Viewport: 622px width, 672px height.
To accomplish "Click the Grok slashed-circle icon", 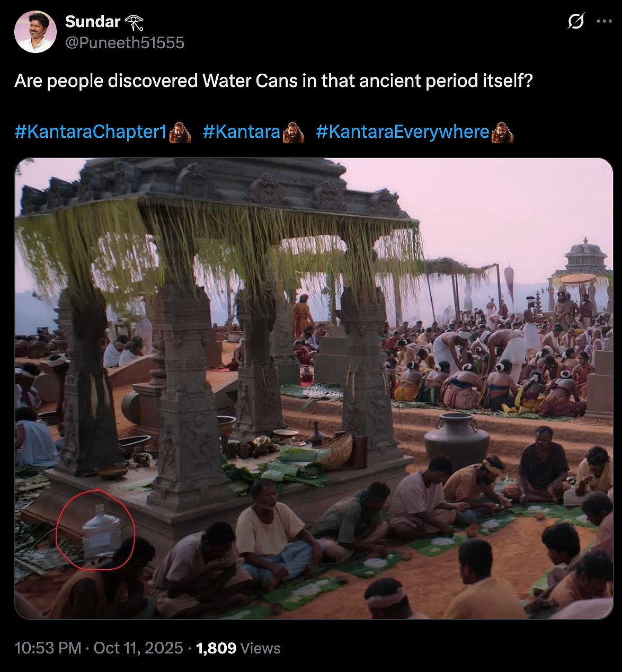I will tap(575, 22).
